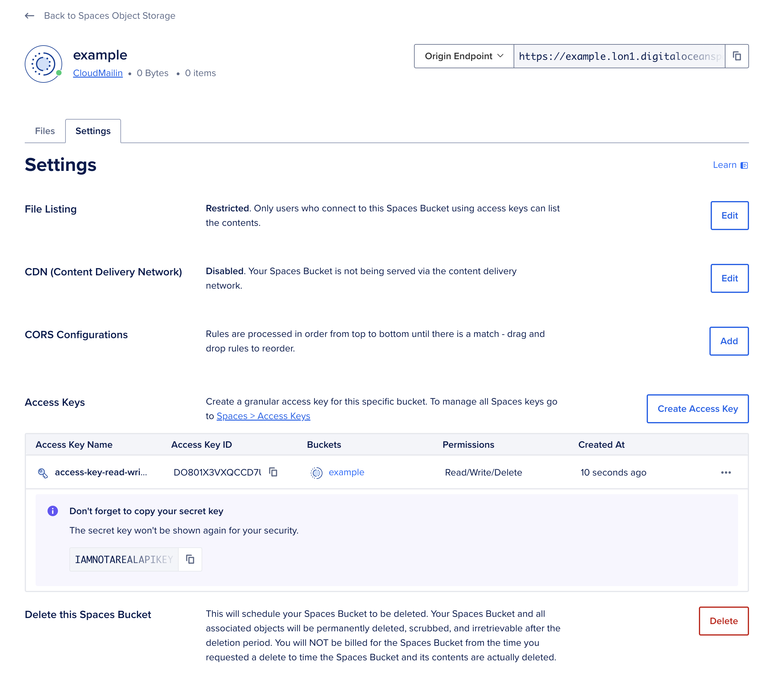Click the copy icon next to Origin Endpoint URL

737,56
